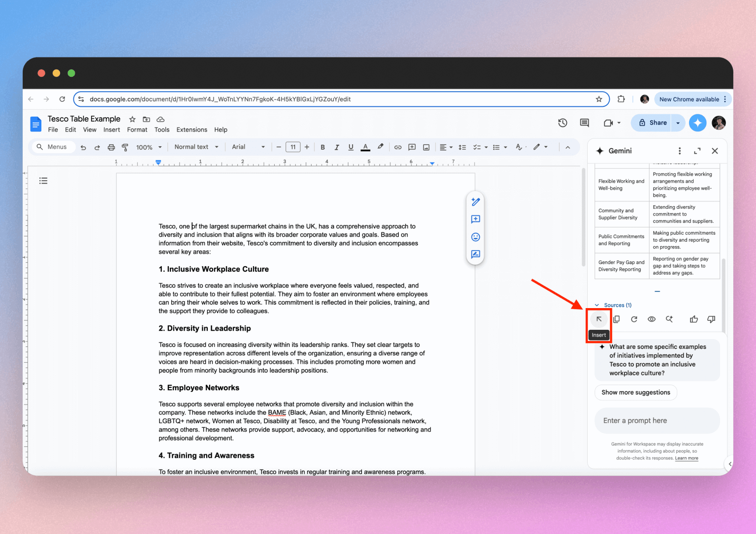Open version history clock icon
The image size is (756, 534).
[x=563, y=123]
